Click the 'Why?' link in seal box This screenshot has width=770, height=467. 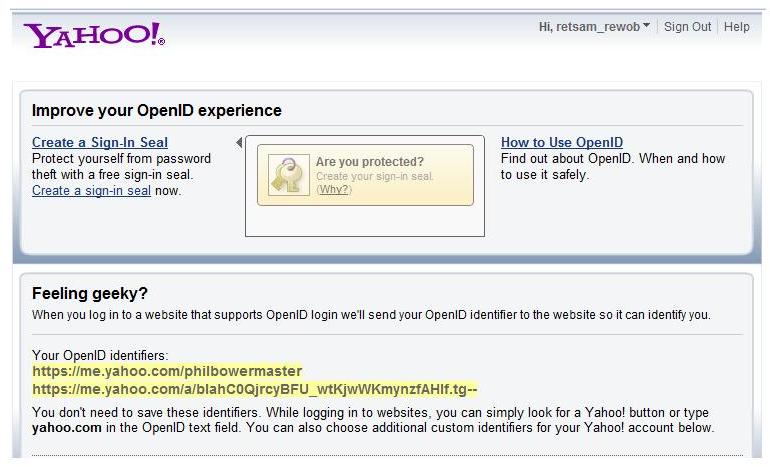pyautogui.click(x=334, y=189)
